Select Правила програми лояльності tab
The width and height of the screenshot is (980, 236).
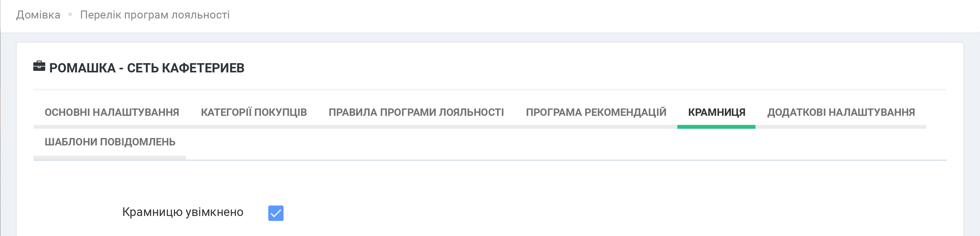click(x=416, y=112)
